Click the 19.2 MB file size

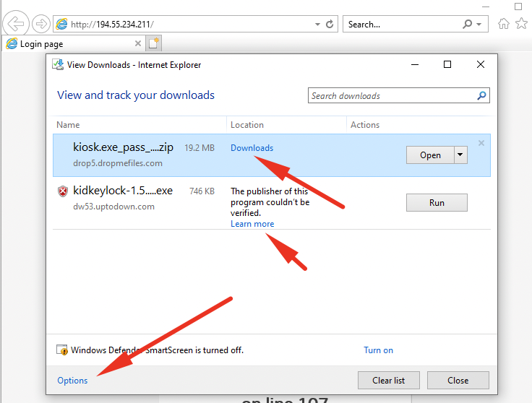[x=199, y=148]
